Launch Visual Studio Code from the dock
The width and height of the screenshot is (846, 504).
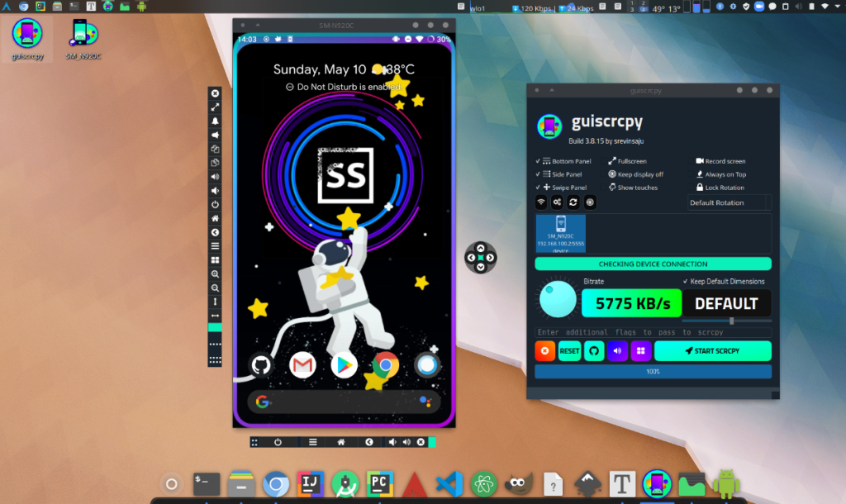pyautogui.click(x=449, y=484)
